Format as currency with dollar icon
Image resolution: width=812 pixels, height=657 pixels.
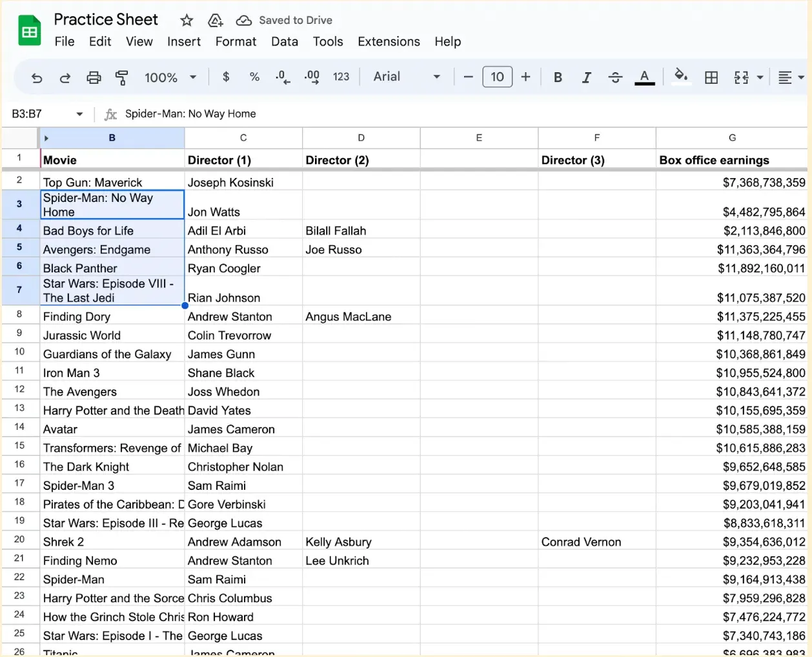coord(226,77)
